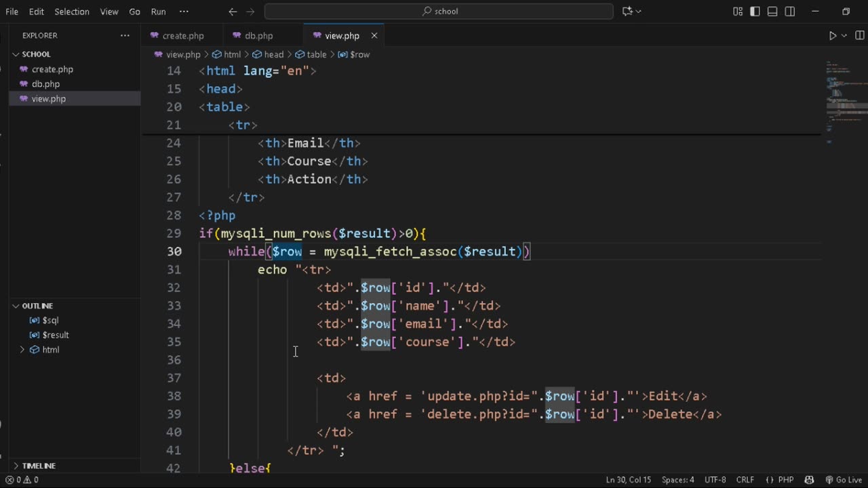This screenshot has height=488, width=868.
Task: Click the Go Forward arrow in title bar
Action: coord(250,12)
